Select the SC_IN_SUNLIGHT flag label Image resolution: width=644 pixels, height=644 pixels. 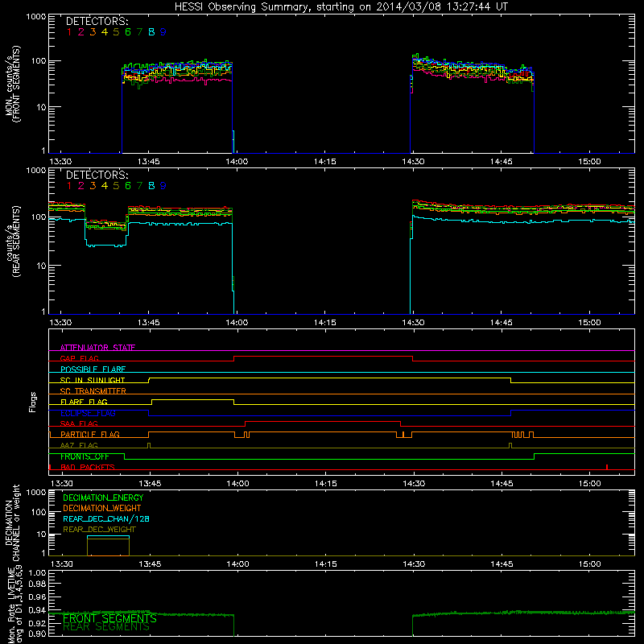[x=93, y=380]
